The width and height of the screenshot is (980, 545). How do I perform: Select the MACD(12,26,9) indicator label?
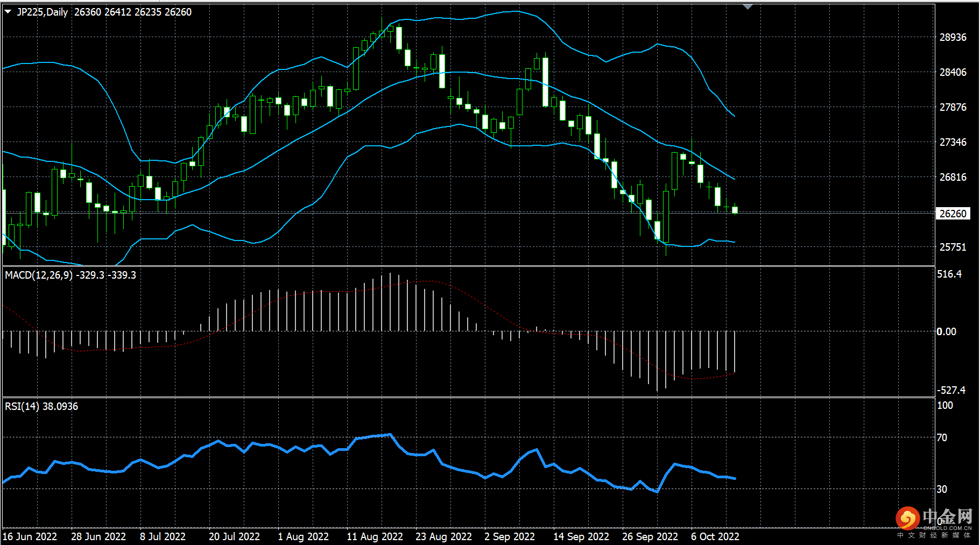point(39,275)
